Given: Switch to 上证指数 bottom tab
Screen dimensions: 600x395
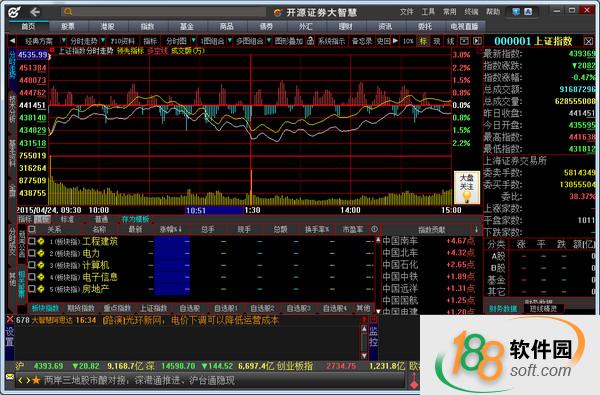Looking at the screenshot, I should pos(153,308).
